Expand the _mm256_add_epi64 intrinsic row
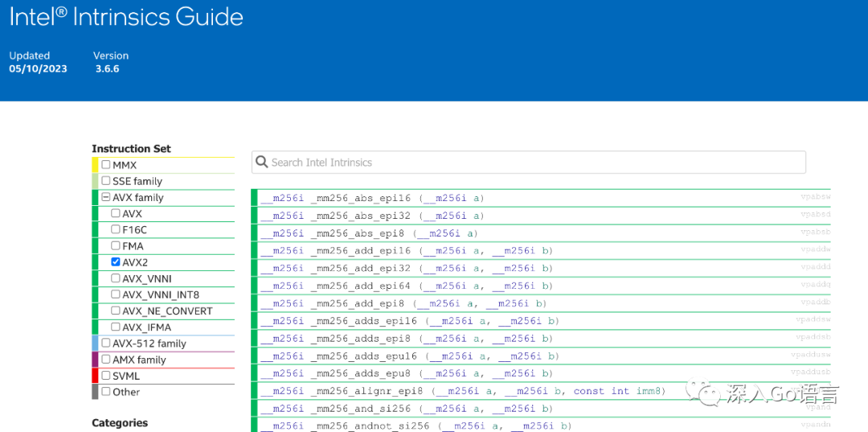Image resolution: width=868 pixels, height=432 pixels. (541, 286)
